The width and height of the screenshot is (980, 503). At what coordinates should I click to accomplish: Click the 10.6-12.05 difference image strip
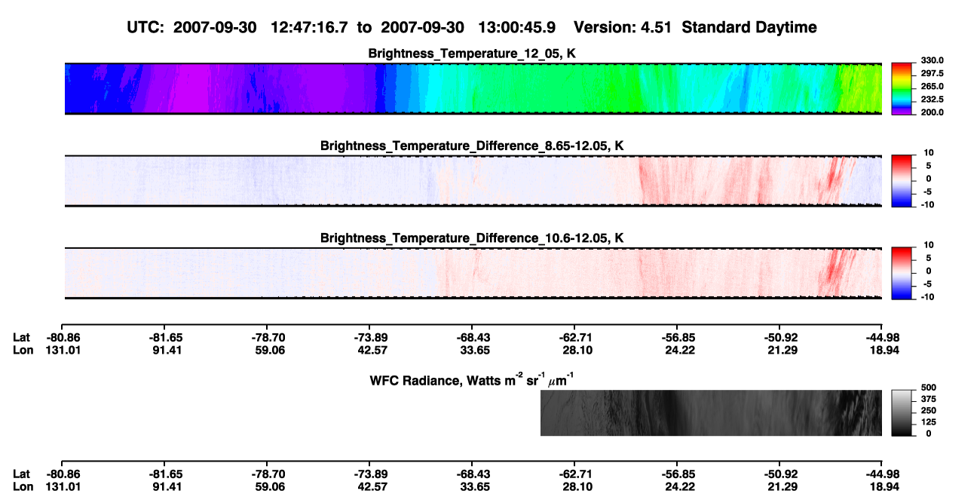click(473, 273)
